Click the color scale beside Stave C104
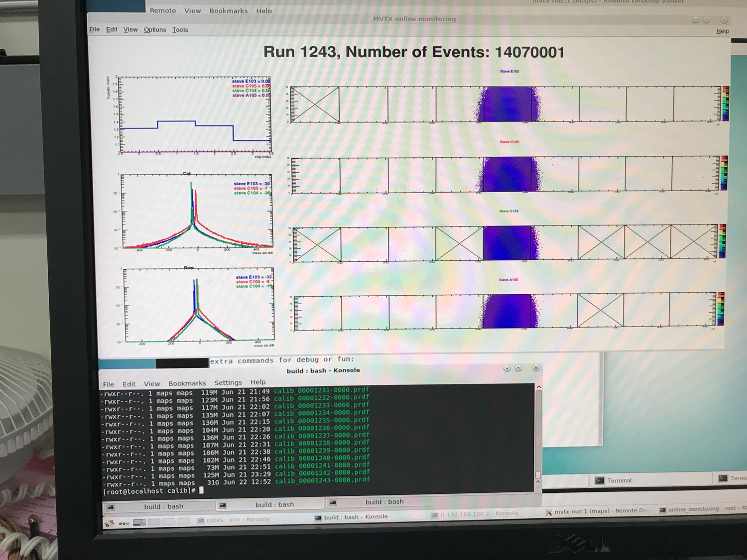 [x=723, y=241]
